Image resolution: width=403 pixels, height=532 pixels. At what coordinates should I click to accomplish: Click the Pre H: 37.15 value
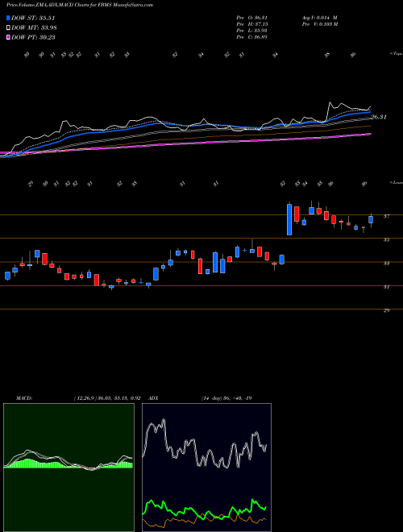[x=251, y=24]
